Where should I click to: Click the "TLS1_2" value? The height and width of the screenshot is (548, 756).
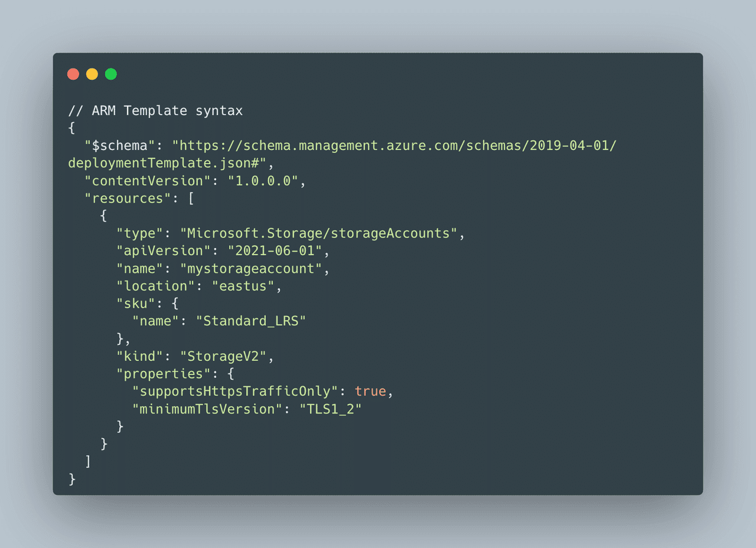pyautogui.click(x=331, y=409)
